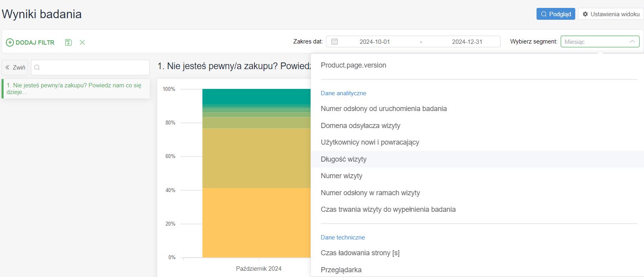Collapse segment dropdown with the chevron arrow
Viewport: 644px width, 277px height.
click(x=632, y=41)
